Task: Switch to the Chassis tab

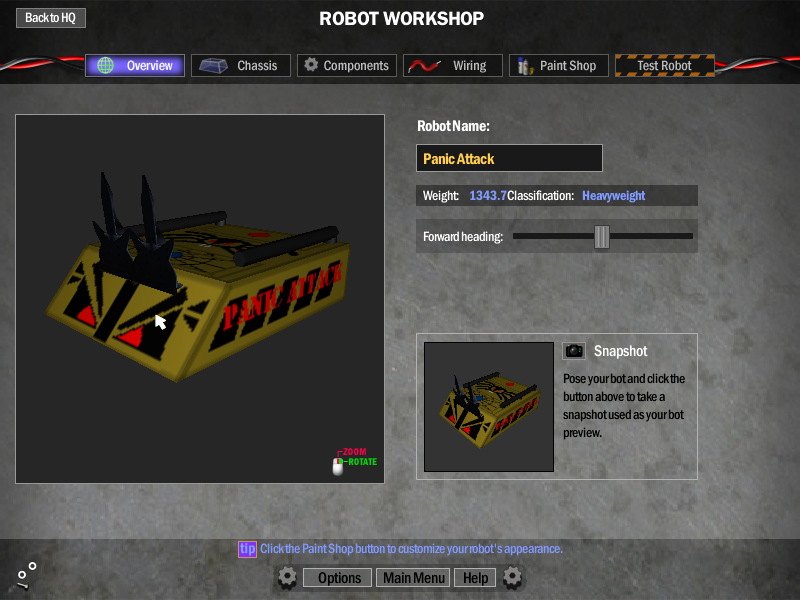Action: point(241,65)
